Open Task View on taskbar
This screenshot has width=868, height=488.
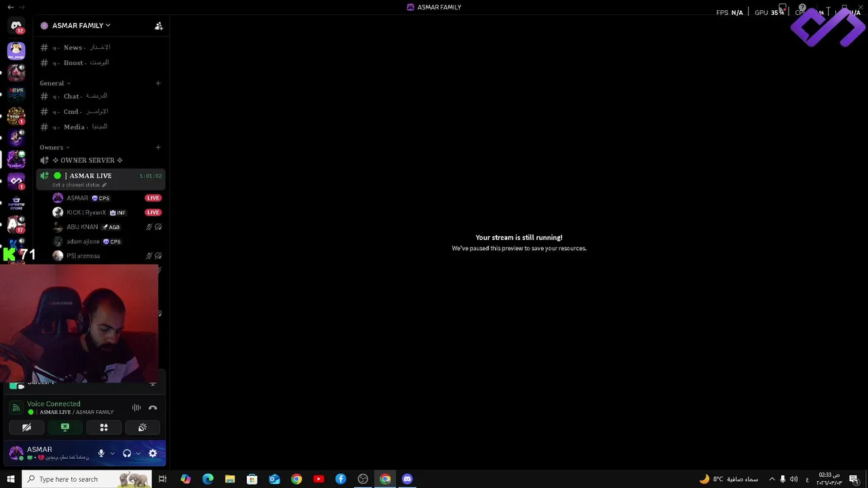click(163, 479)
